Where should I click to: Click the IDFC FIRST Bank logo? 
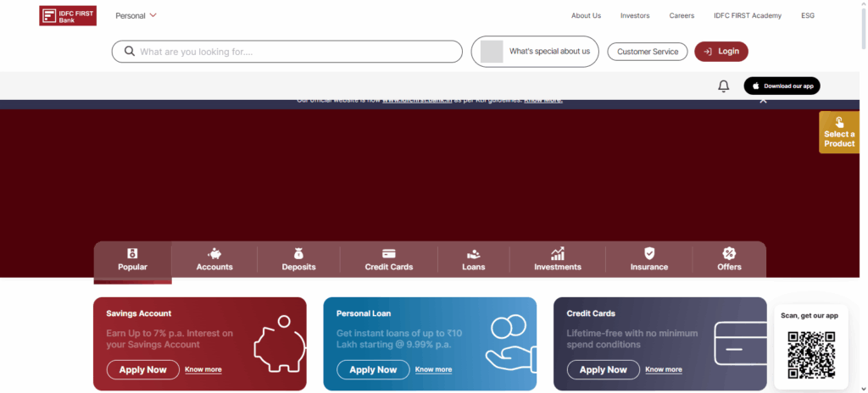point(68,15)
